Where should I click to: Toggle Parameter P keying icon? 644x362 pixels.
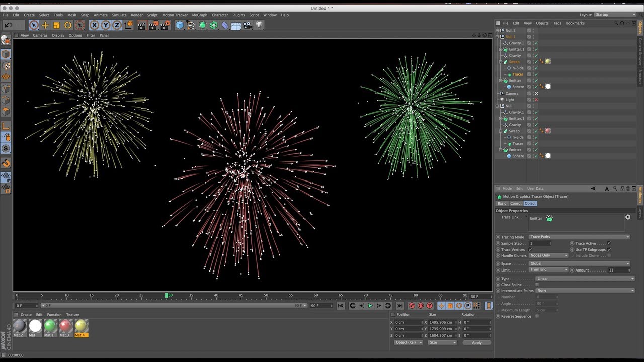[x=467, y=305]
